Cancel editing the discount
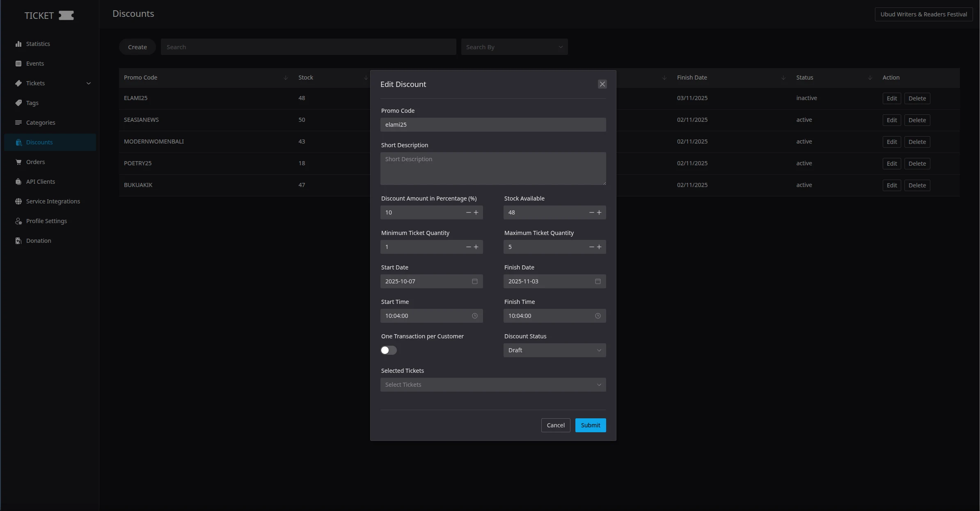 point(555,425)
